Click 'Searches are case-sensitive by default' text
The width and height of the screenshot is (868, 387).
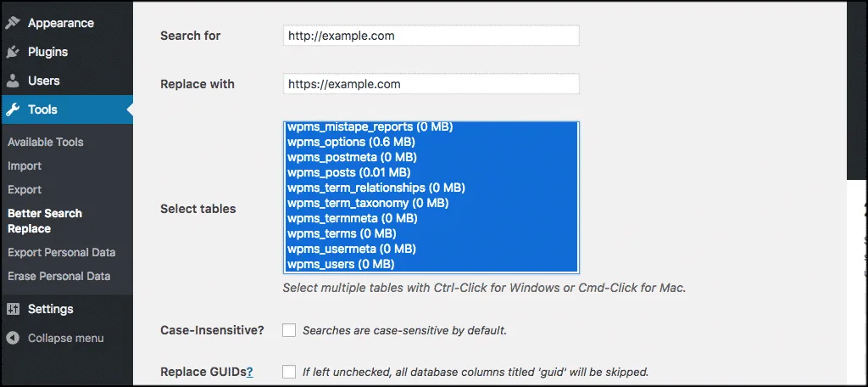tap(404, 331)
